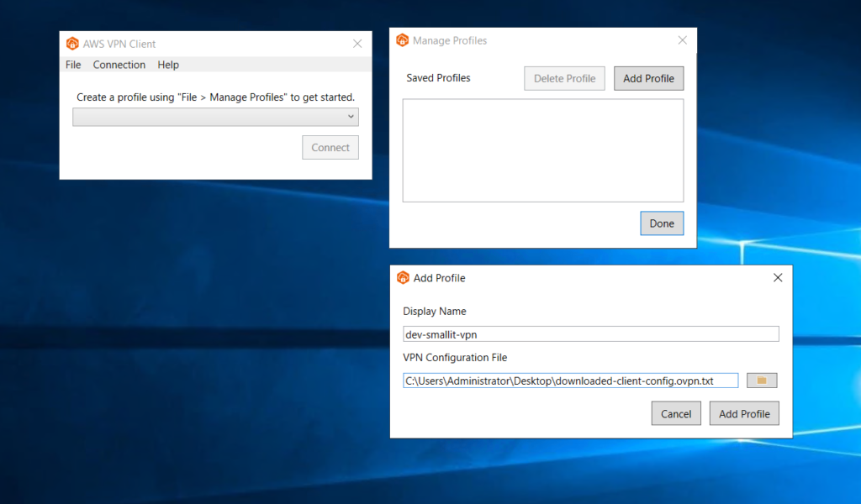Image resolution: width=861 pixels, height=504 pixels.
Task: Cancel the Add Profile dialog
Action: tap(676, 412)
